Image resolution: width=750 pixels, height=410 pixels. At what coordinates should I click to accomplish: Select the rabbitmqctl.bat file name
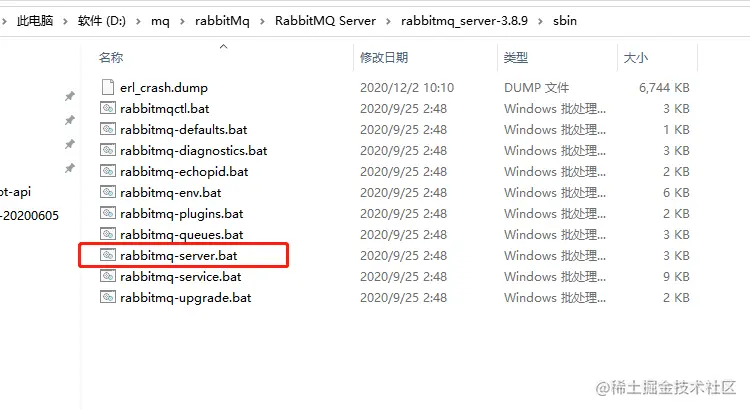pos(165,109)
